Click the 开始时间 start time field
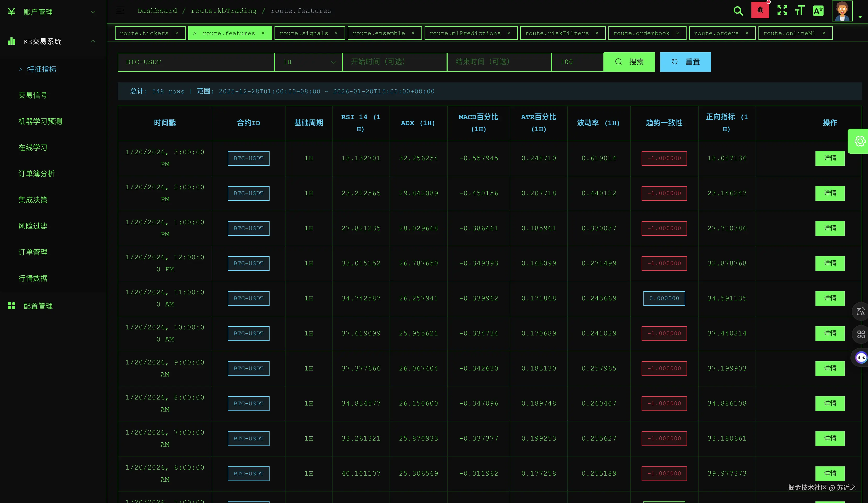Image resolution: width=868 pixels, height=503 pixels. (394, 62)
